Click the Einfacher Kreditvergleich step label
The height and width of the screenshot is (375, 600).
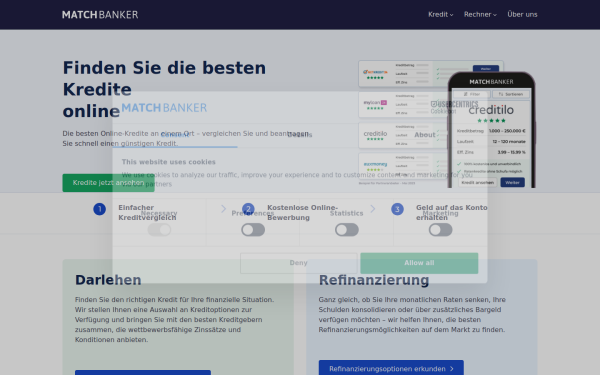[147, 212]
